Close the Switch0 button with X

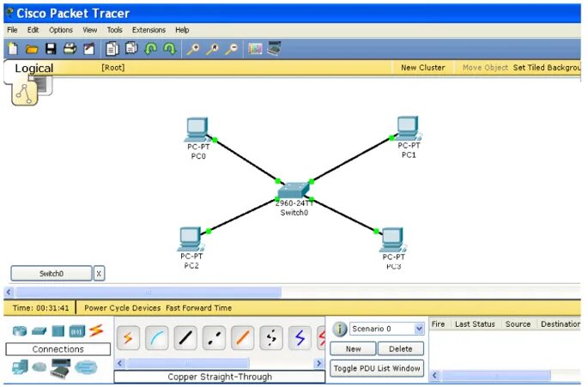coord(99,274)
